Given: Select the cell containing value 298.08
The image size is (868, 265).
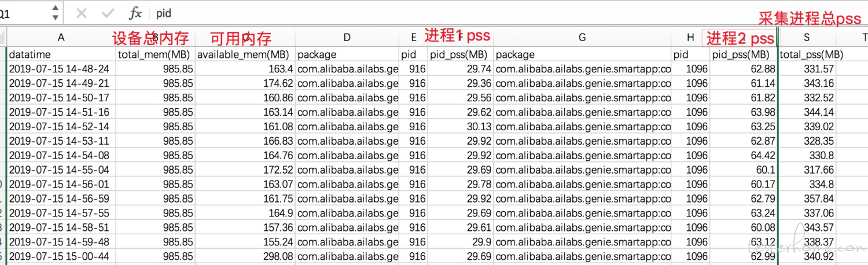Looking at the screenshot, I should point(245,256).
